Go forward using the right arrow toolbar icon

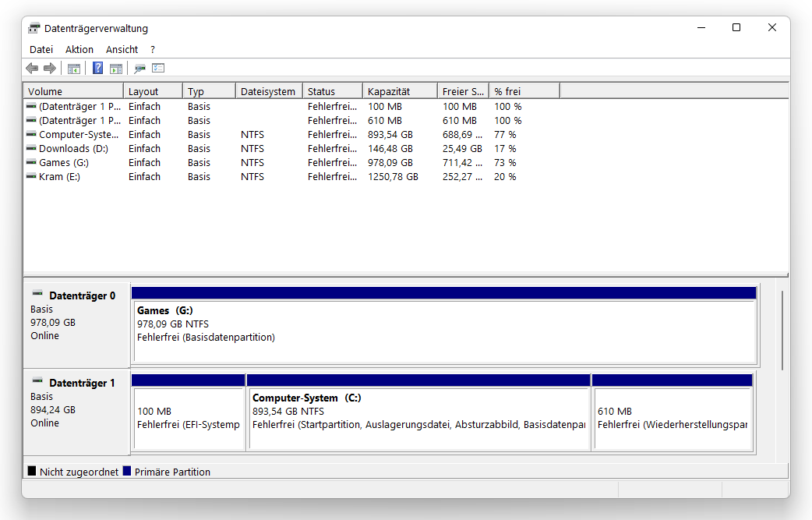click(50, 69)
